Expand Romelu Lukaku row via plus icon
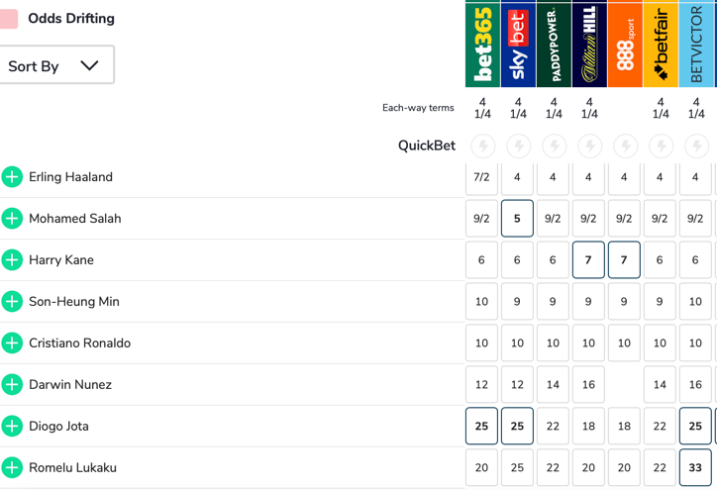Viewport: 717px width, 490px height. click(12, 467)
